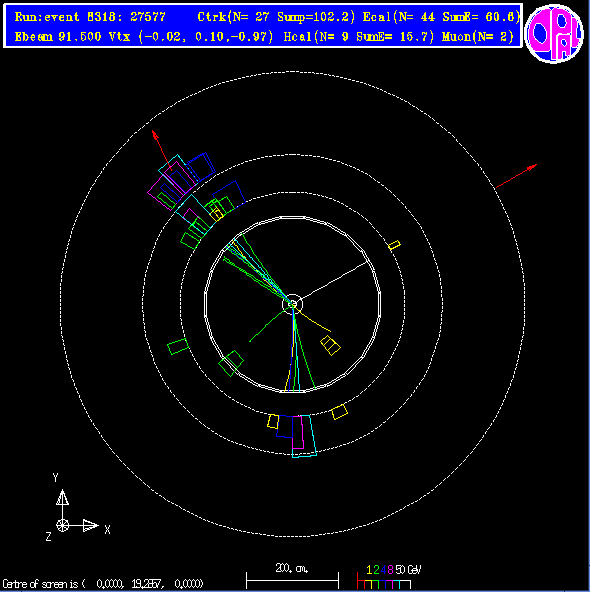Click the Hcal(N= 9 SumE= 15.7) readout
The image size is (590, 592).
point(359,37)
